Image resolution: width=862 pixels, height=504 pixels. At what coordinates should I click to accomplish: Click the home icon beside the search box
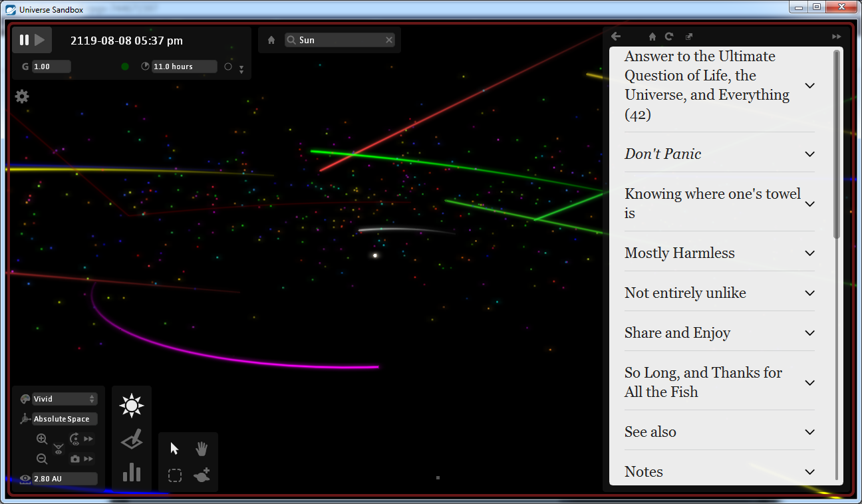pyautogui.click(x=271, y=40)
